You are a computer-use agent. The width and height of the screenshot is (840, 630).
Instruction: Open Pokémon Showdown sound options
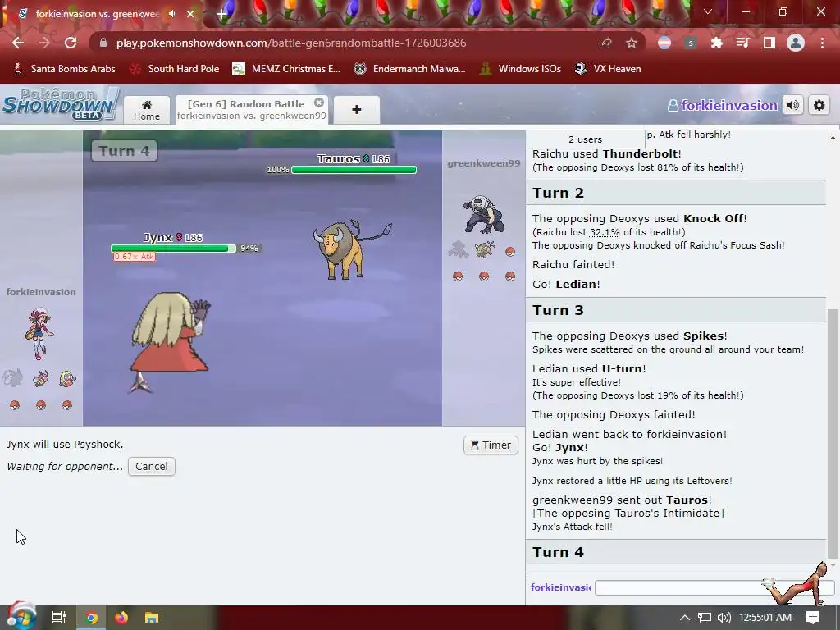[793, 106]
